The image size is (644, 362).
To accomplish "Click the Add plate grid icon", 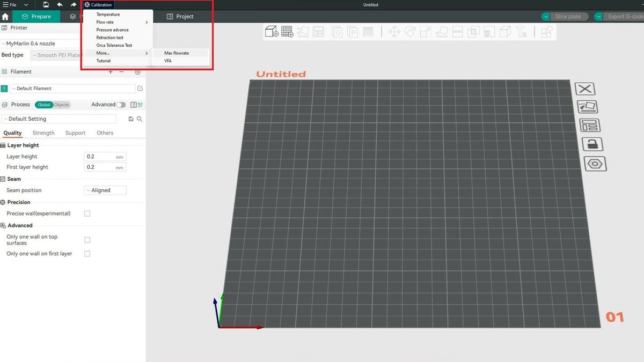I will coord(287,32).
